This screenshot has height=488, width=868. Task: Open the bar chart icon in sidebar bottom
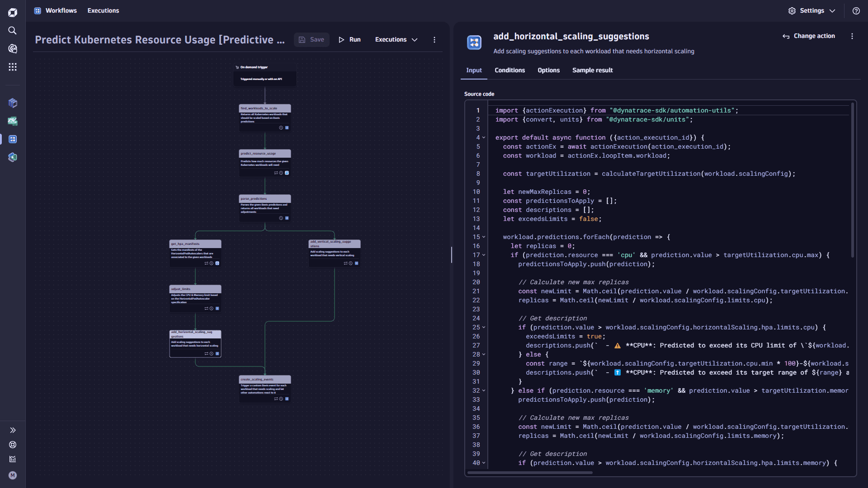pos(13,459)
